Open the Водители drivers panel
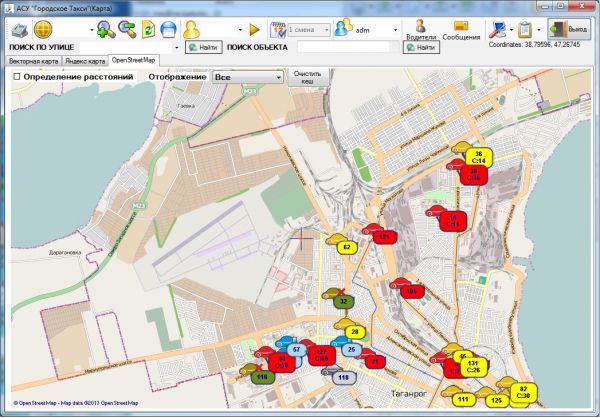Image resolution: width=600 pixels, height=418 pixels. (421, 30)
